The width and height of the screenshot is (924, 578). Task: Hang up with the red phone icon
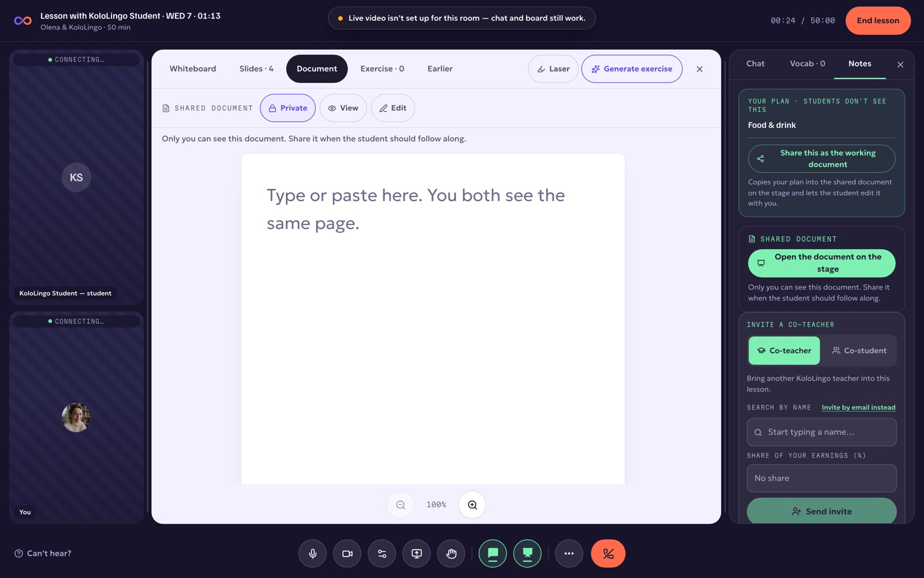click(608, 553)
